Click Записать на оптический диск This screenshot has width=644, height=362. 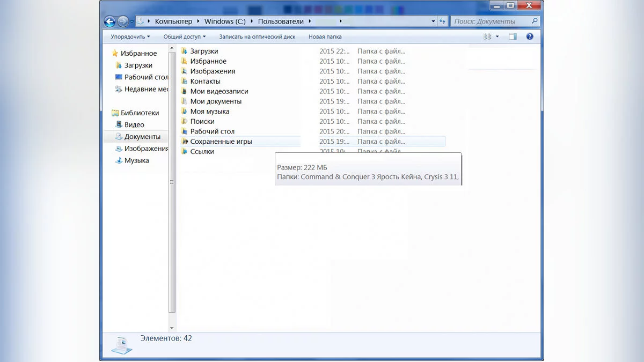click(257, 36)
